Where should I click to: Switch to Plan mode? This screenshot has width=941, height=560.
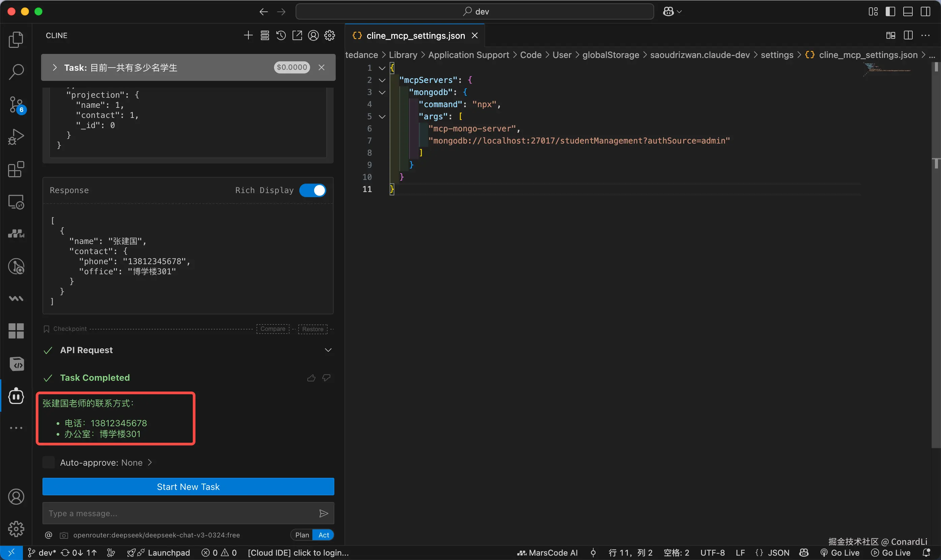(302, 535)
